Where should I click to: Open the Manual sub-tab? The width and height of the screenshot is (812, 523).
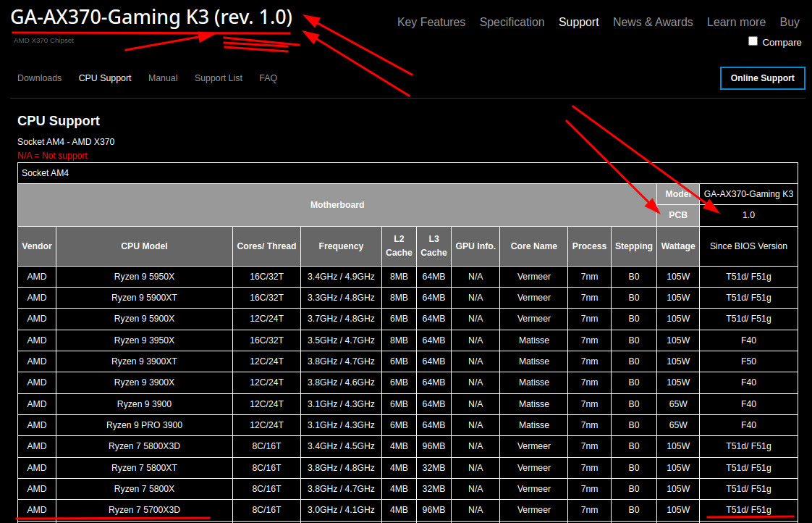(x=163, y=78)
